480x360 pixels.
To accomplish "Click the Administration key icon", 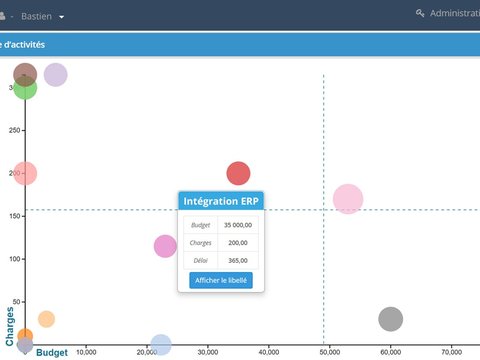I will 420,13.
